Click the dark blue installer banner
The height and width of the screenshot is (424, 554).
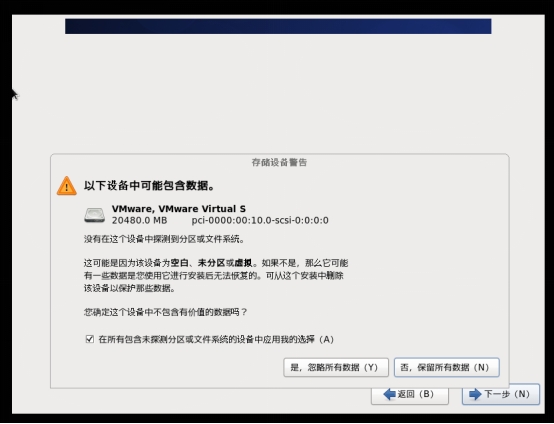(x=278, y=26)
